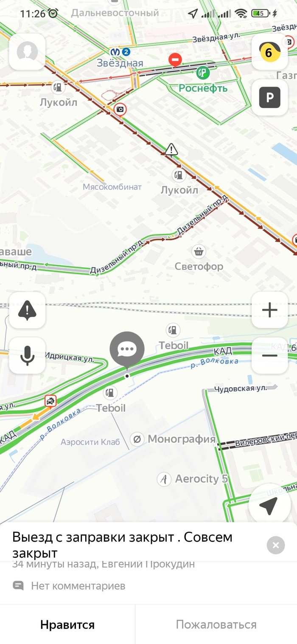
Task: Tap the hazard warning triangle on road
Action: [171, 149]
